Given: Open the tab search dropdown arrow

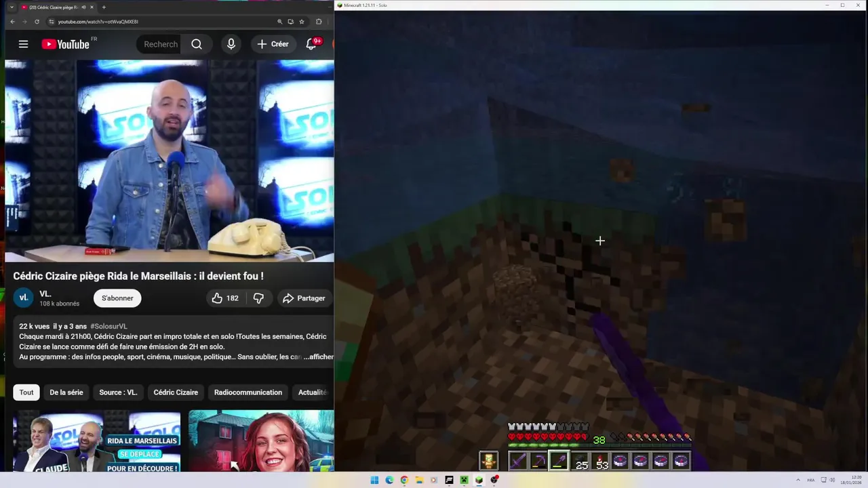Looking at the screenshot, I should 12,7.
